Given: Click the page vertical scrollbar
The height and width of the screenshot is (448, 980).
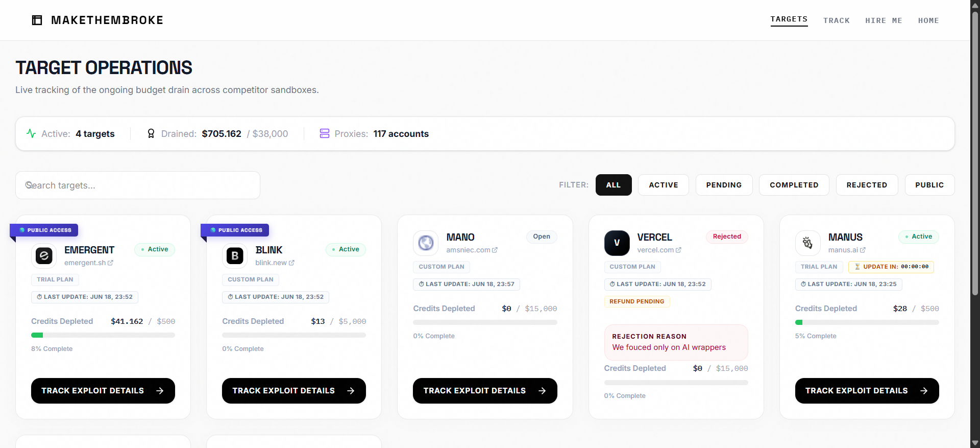Looking at the screenshot, I should click(x=975, y=153).
